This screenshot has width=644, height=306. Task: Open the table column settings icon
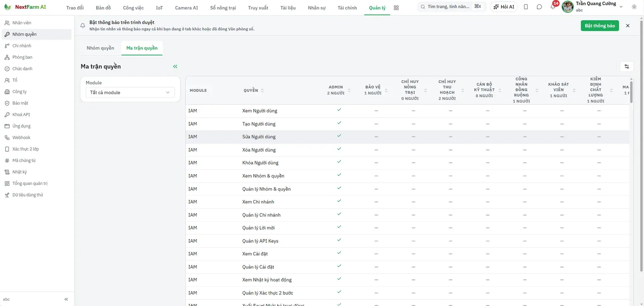pos(627,66)
